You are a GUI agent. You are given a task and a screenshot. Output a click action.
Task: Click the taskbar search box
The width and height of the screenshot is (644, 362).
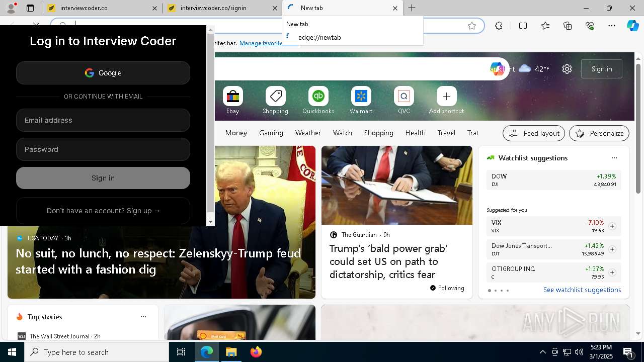97,352
